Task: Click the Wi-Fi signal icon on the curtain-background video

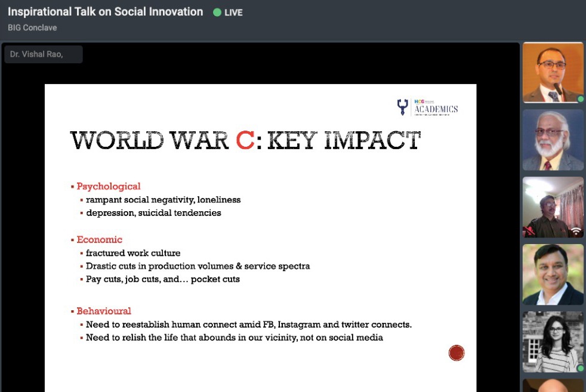Action: pos(576,230)
